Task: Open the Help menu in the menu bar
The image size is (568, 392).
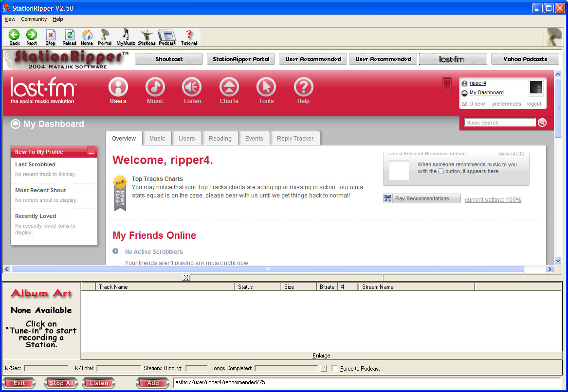Action: point(57,19)
